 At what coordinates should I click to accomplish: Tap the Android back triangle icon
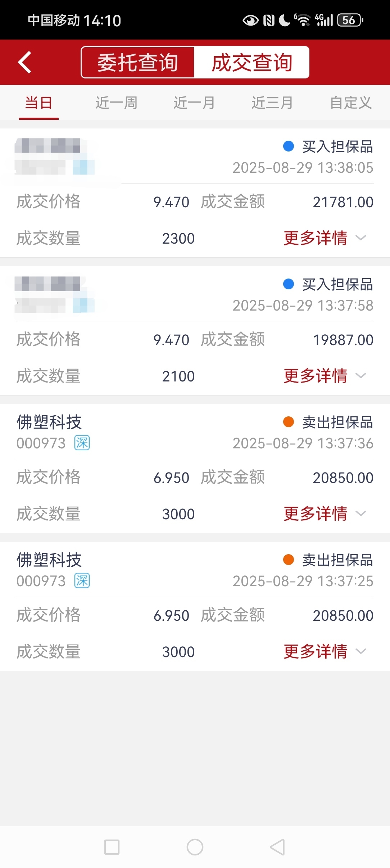278,847
